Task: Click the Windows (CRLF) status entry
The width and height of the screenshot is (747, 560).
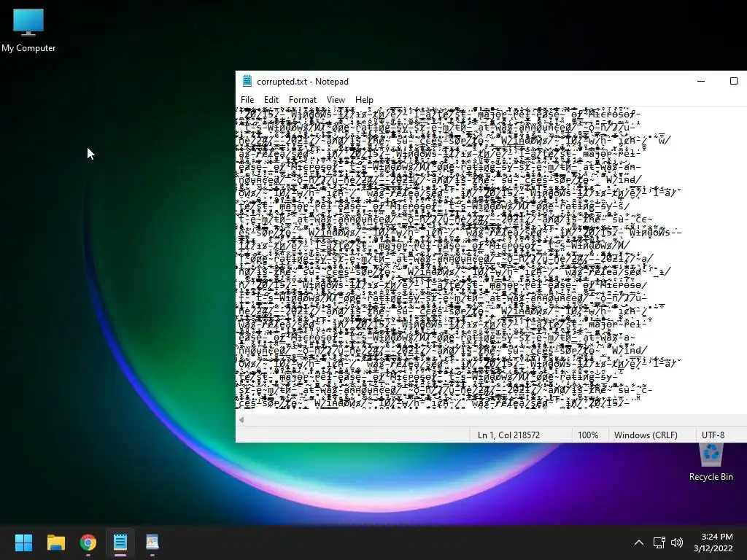Action: [x=646, y=435]
